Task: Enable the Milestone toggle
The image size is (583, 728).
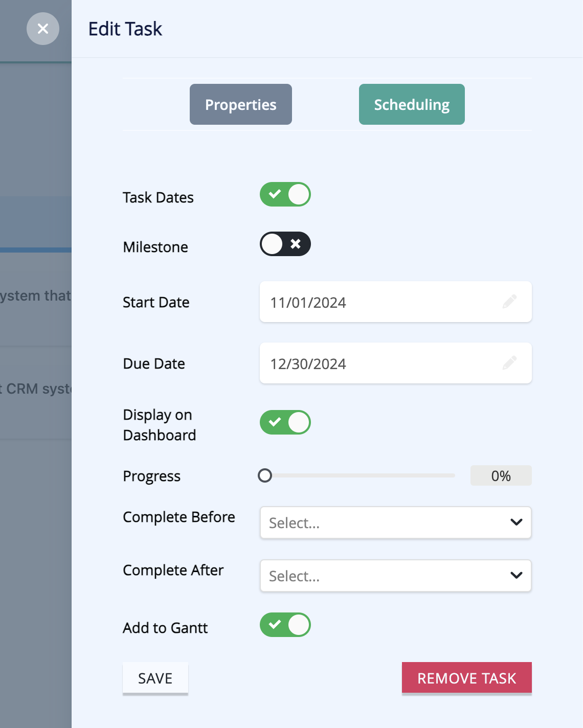Action: 285,244
